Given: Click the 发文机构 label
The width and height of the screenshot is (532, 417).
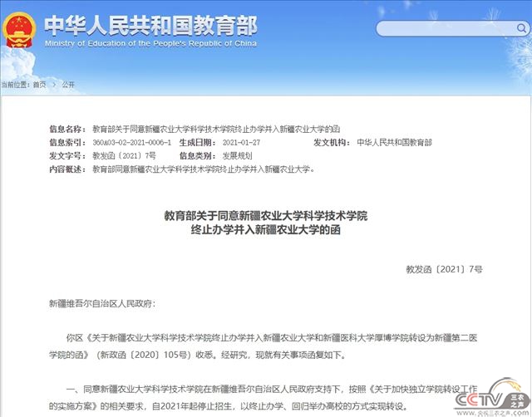Looking at the screenshot, I should pyautogui.click(x=332, y=142).
